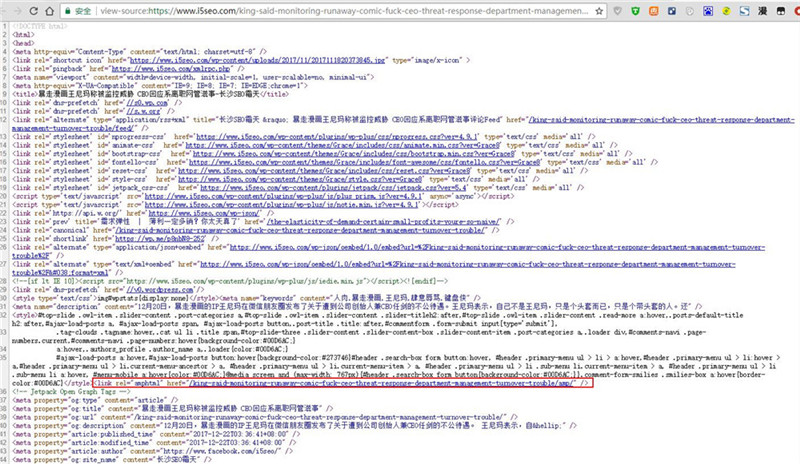The height and width of the screenshot is (464, 800).
Task: Open the //s.w.org dns-prefetch link
Action: click(143, 111)
